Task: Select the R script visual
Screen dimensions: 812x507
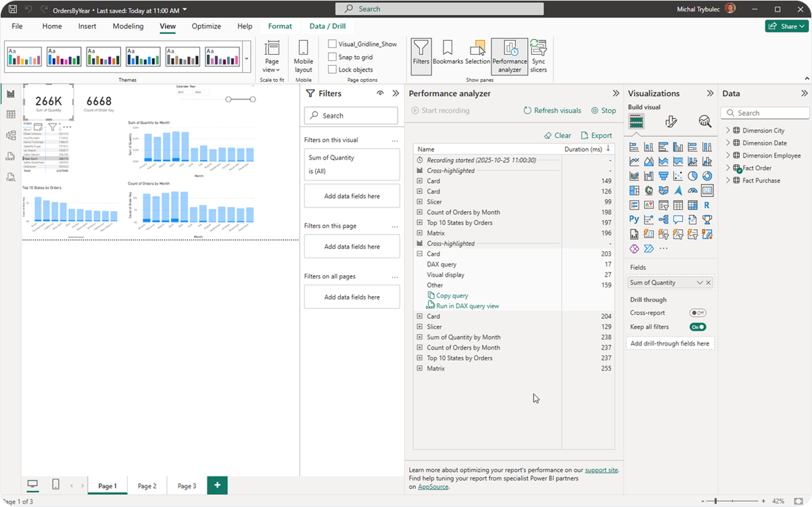Action: point(707,206)
